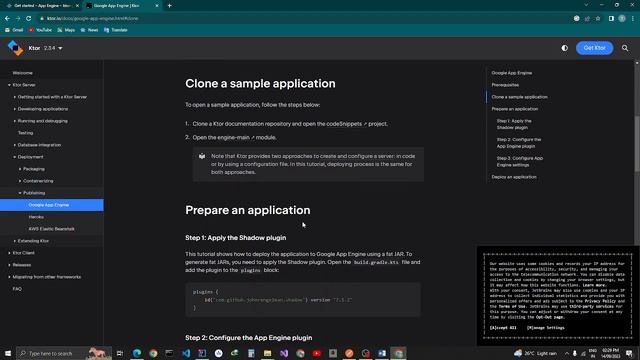The image size is (640, 360).
Task: Select Google App Engine sidebar item
Action: click(52, 205)
